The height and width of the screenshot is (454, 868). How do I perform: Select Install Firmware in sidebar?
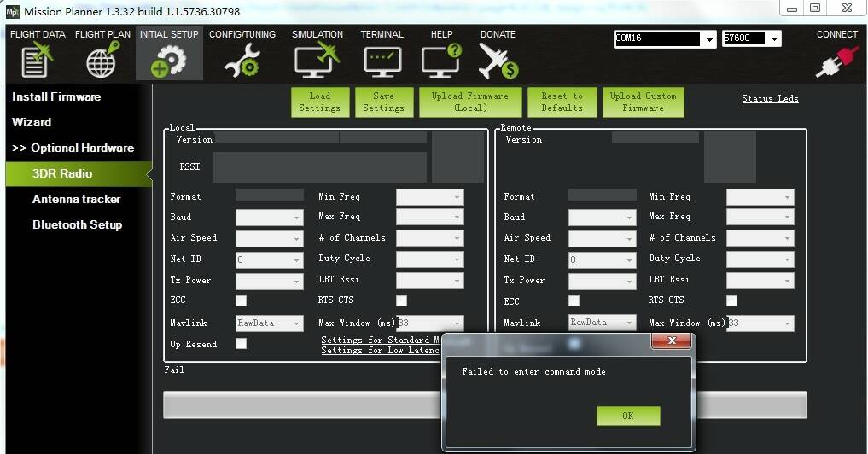point(56,97)
